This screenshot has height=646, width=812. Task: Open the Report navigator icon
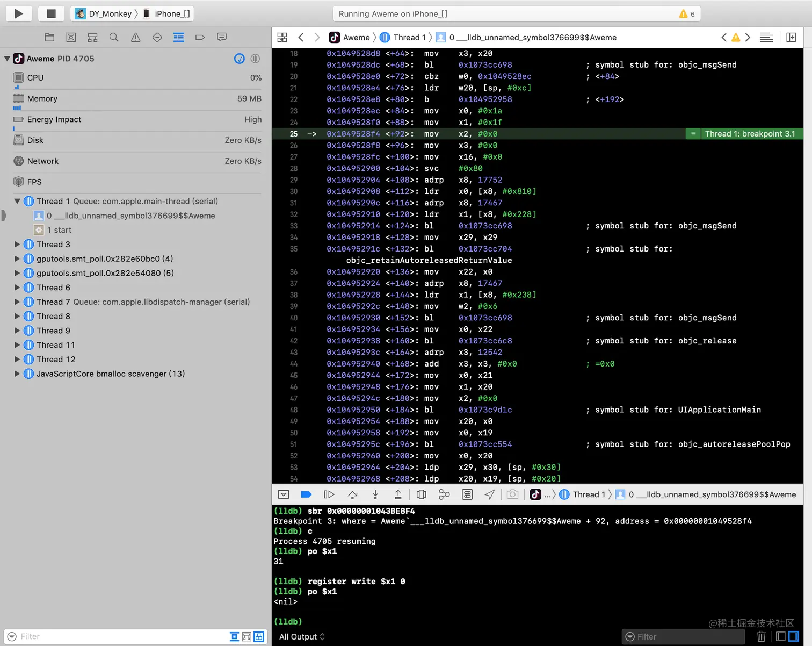click(221, 37)
